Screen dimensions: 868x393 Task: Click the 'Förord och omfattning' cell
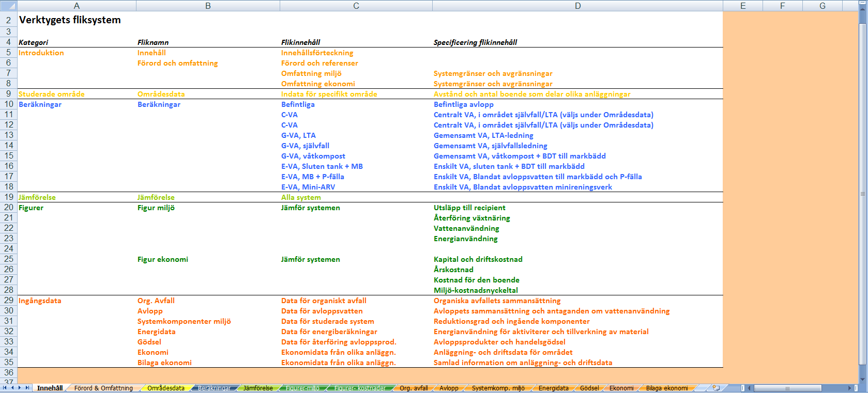177,63
